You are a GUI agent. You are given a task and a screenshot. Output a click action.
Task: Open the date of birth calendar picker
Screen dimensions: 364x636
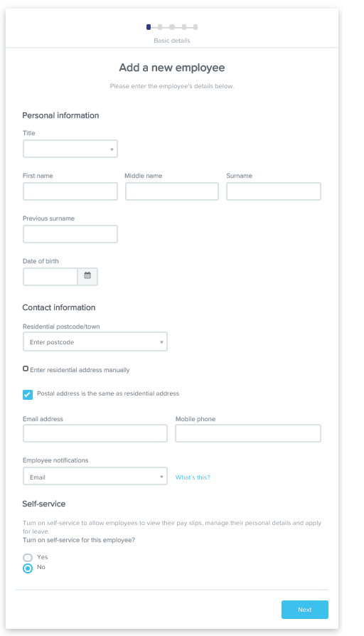(x=87, y=277)
